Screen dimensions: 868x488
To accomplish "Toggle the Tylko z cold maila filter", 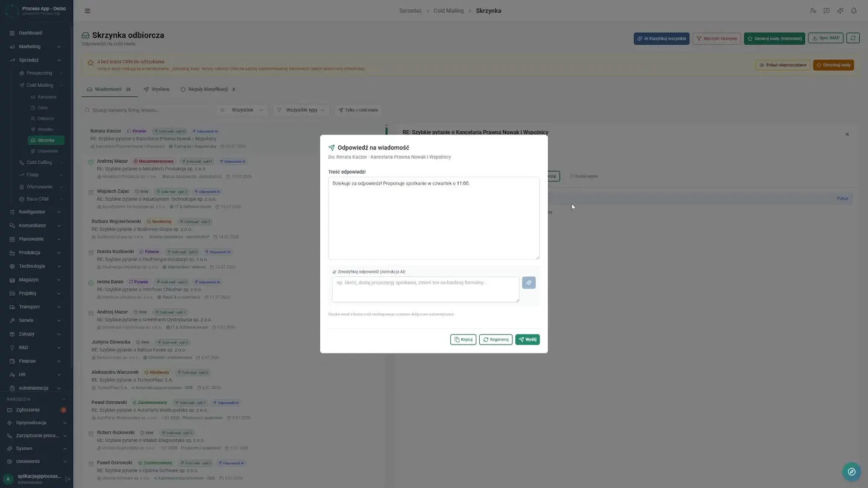I will 358,110.
